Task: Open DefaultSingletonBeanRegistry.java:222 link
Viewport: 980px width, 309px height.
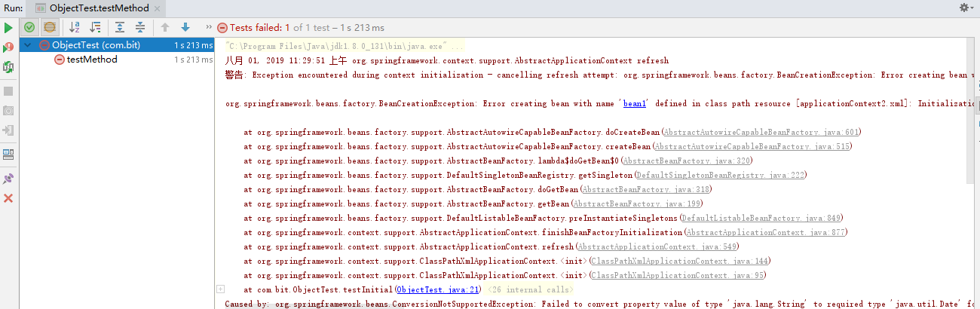Action: click(x=721, y=175)
